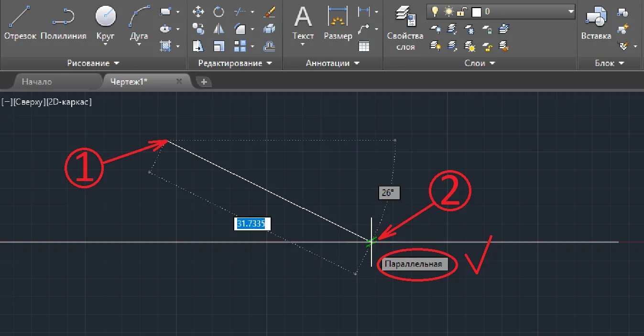
Task: Toggle layer 0 lightbulb on/off
Action: [435, 11]
